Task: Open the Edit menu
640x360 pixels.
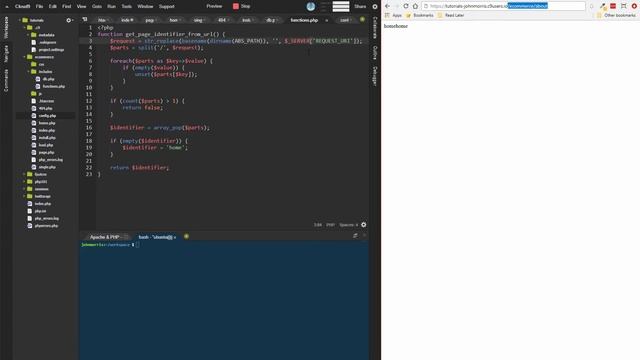Action: [53, 6]
